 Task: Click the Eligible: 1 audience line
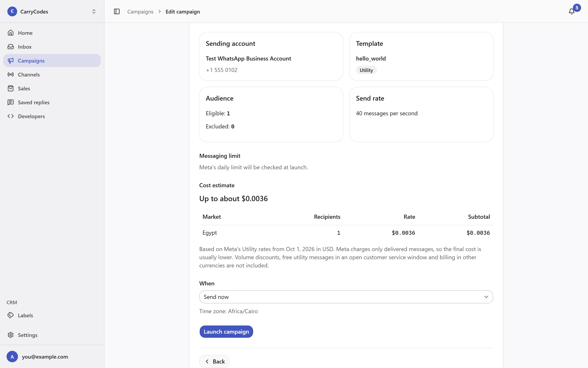point(218,113)
